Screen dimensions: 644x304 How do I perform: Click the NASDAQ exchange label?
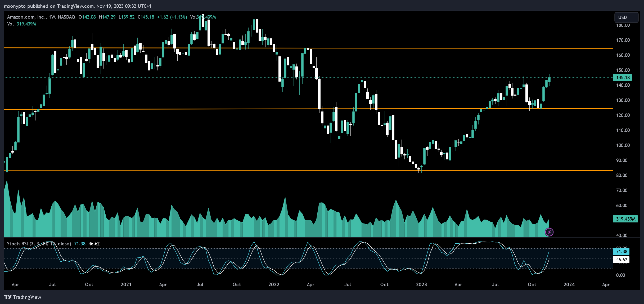pos(66,17)
